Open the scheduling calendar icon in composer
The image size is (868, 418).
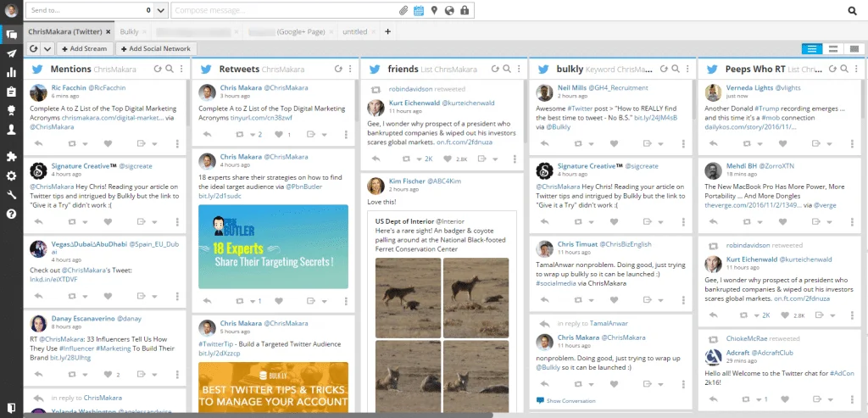419,11
